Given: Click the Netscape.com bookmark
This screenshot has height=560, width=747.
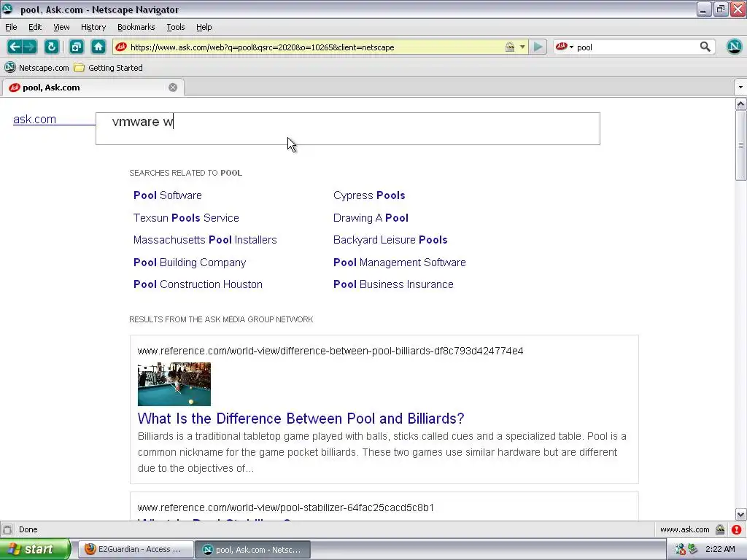Looking at the screenshot, I should 37,68.
